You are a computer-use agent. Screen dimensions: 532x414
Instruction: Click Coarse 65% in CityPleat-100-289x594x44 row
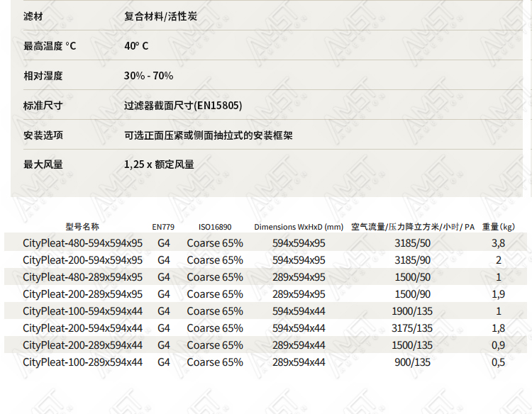(x=215, y=362)
